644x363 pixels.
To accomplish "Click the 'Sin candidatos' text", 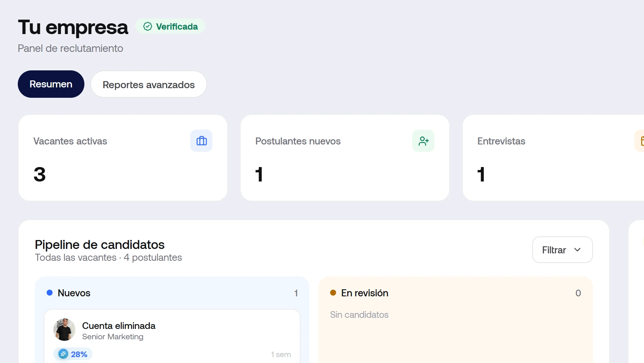I will (x=359, y=314).
